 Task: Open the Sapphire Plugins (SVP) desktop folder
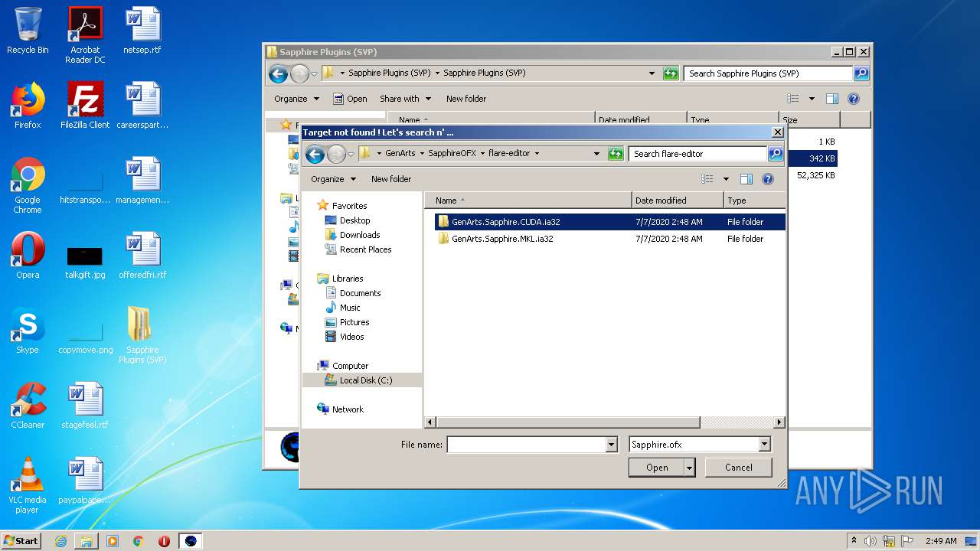[142, 335]
